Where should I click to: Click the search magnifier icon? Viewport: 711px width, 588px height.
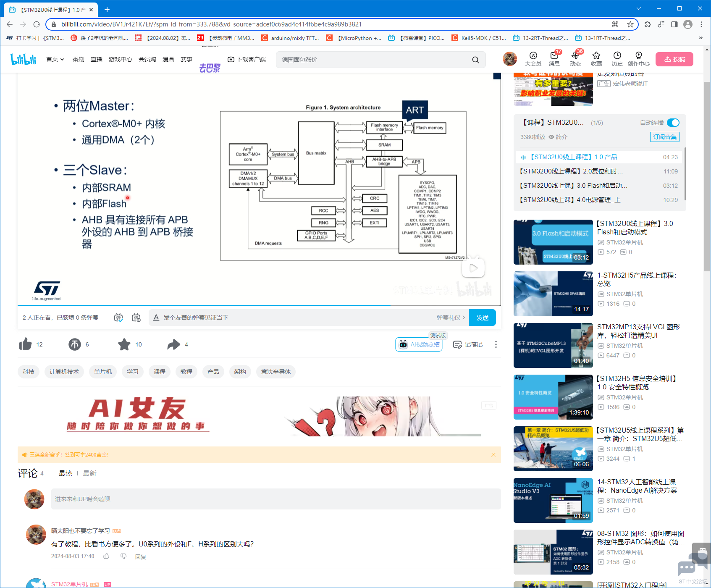(475, 60)
